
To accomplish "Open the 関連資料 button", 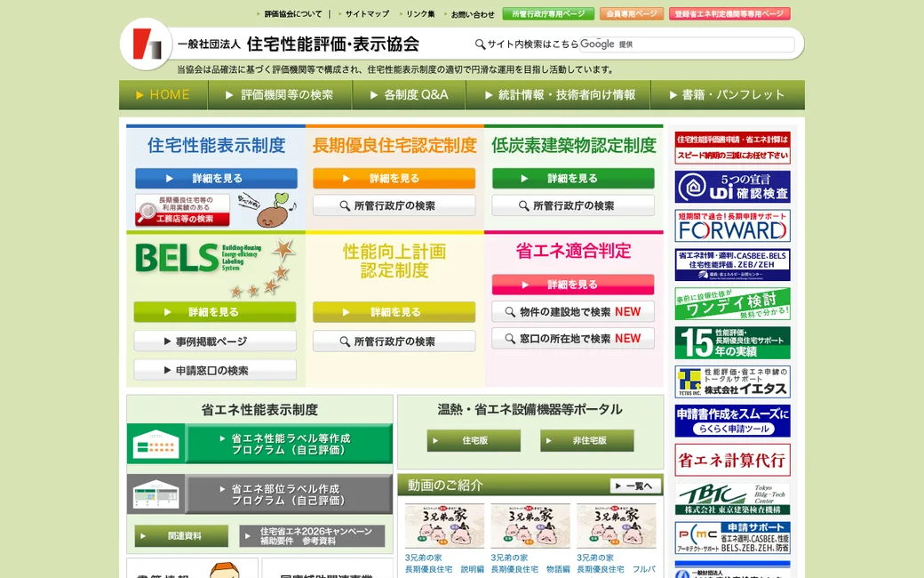I will [181, 536].
